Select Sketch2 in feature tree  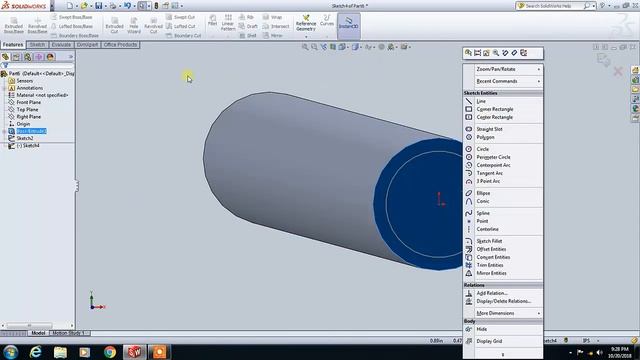coord(25,138)
